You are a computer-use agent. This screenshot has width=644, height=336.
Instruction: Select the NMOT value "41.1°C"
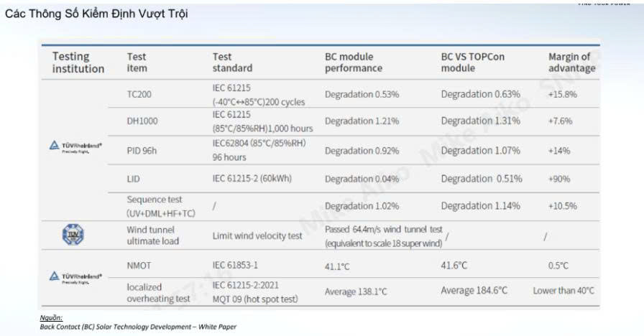click(x=337, y=266)
